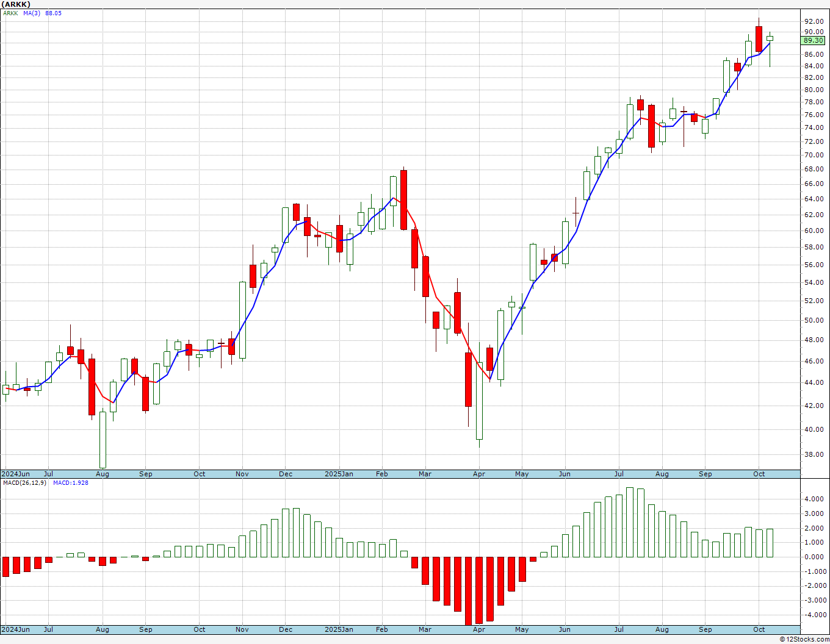The height and width of the screenshot is (644, 830).
Task: Click the green "89.30" current price tag
Action: pos(813,40)
